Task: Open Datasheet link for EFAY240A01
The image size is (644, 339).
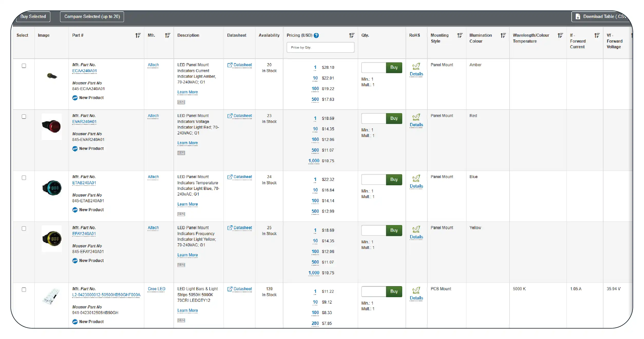Action: [x=242, y=228]
